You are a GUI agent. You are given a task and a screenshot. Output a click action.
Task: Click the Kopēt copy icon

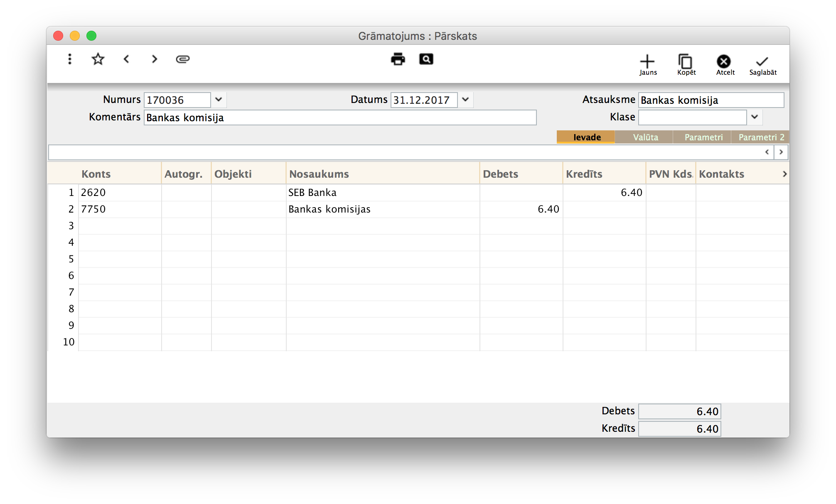click(x=686, y=62)
